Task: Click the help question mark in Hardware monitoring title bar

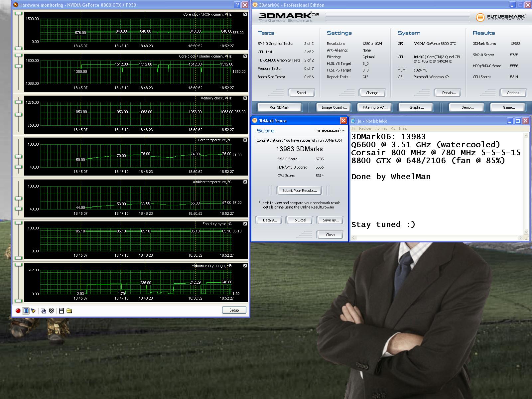Action: [237, 5]
